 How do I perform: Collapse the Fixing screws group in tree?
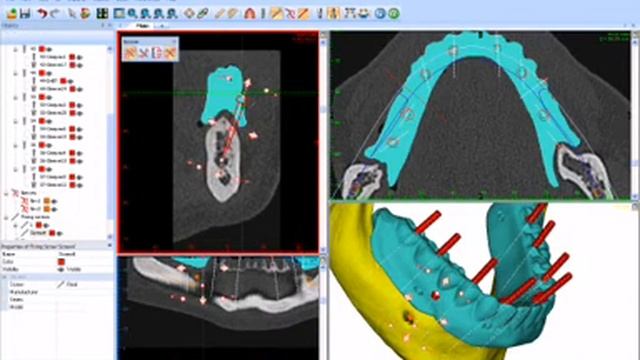pyautogui.click(x=6, y=217)
